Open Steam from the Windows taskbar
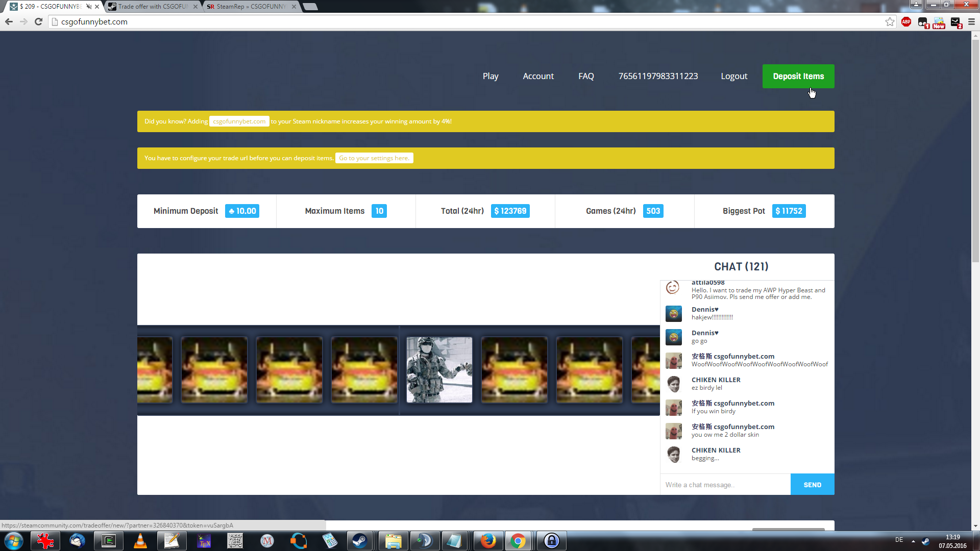The width and height of the screenshot is (980, 551). point(360,541)
